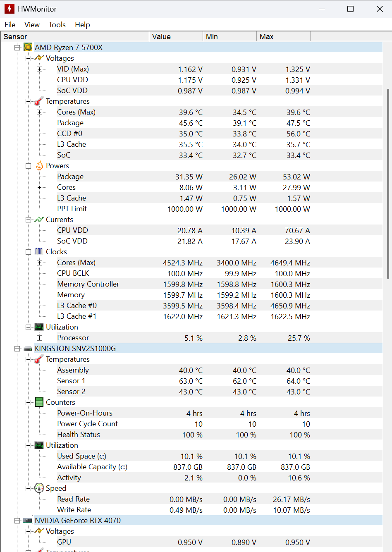Click the CPU Utilization graph icon
The height and width of the screenshot is (552, 392).
coord(39,327)
